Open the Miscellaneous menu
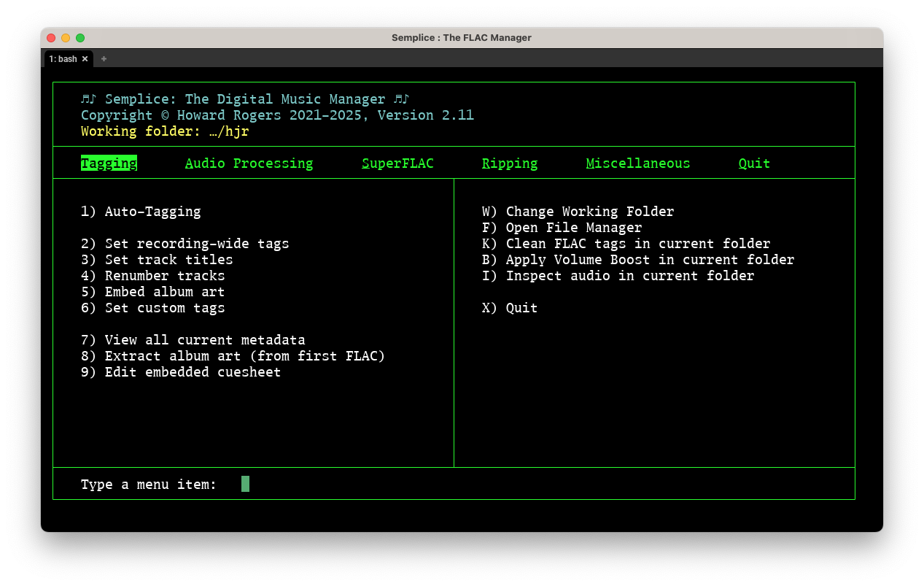This screenshot has width=924, height=586. 637,163
